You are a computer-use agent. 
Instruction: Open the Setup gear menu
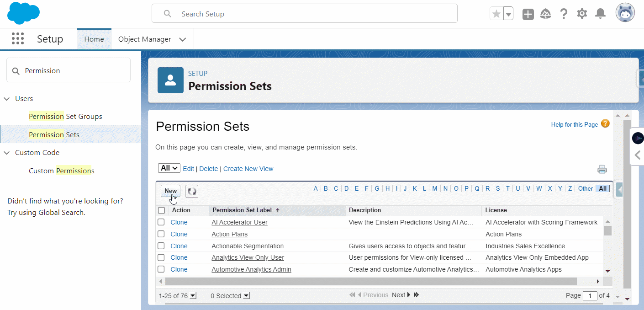[582, 14]
